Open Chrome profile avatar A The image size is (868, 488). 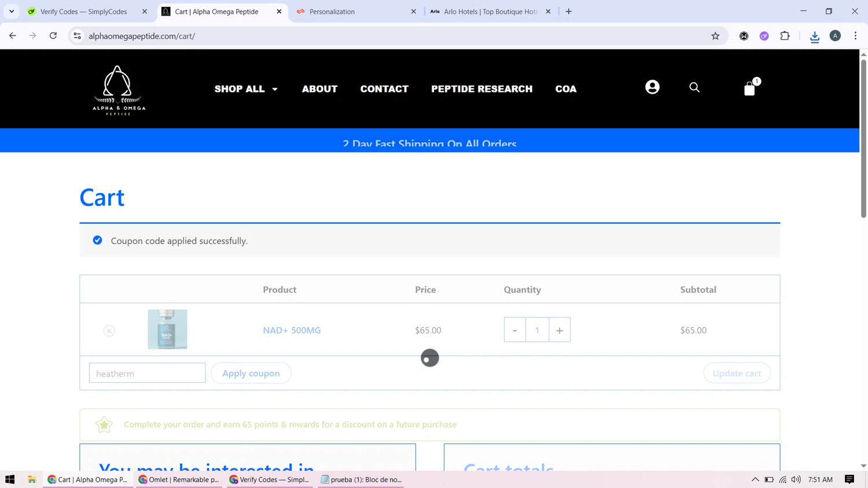835,36
